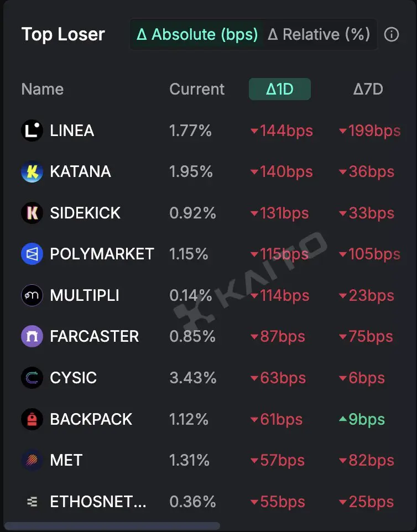Select the Δ7D column tab
Image resolution: width=417 pixels, height=532 pixels.
coord(368,89)
